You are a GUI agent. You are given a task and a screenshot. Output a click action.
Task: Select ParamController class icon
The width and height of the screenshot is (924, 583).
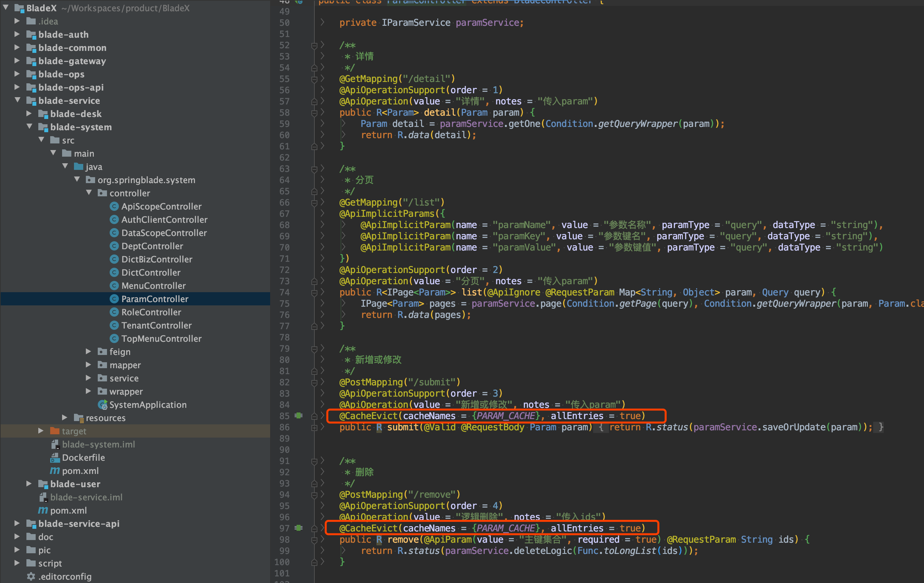pyautogui.click(x=114, y=299)
